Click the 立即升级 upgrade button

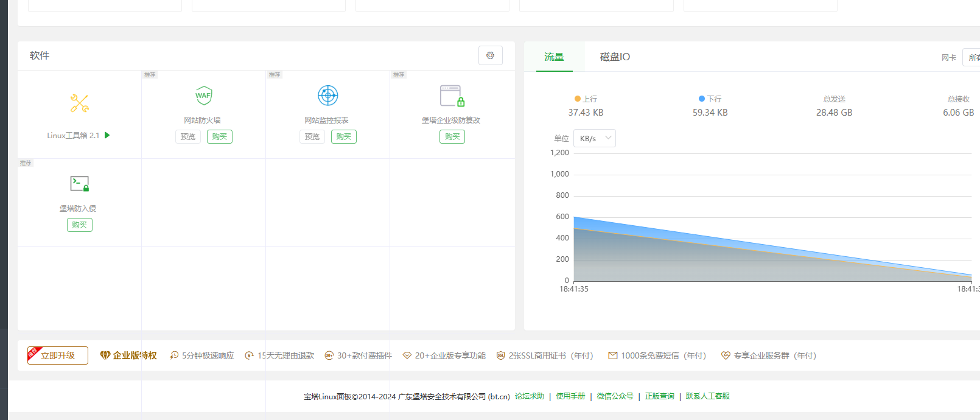coord(58,355)
